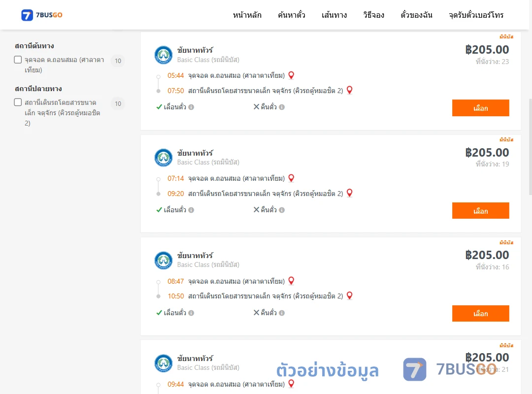Select the 07:14 departure trip with เลือก
This screenshot has width=532, height=394.
480,211
